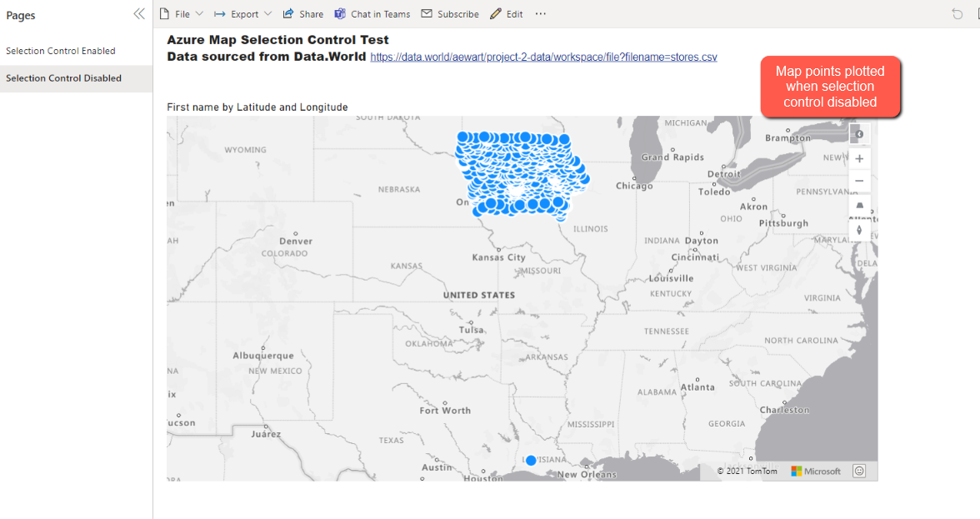Click the Export arrow icon

(x=219, y=13)
